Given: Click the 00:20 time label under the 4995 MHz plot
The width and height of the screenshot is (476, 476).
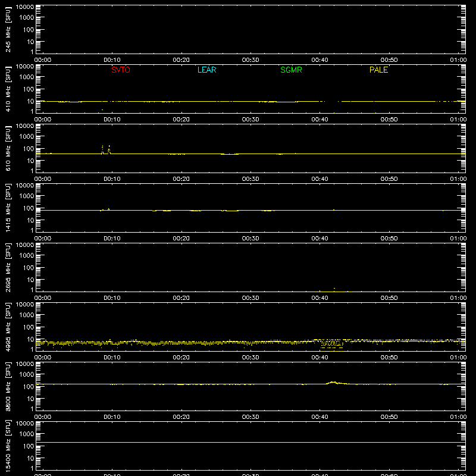Looking at the screenshot, I should [x=181, y=358].
